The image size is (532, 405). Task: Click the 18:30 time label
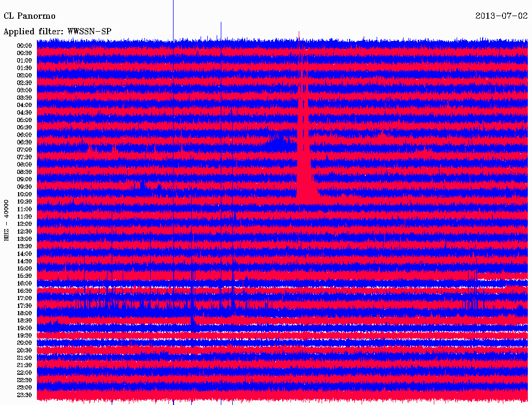[24, 320]
